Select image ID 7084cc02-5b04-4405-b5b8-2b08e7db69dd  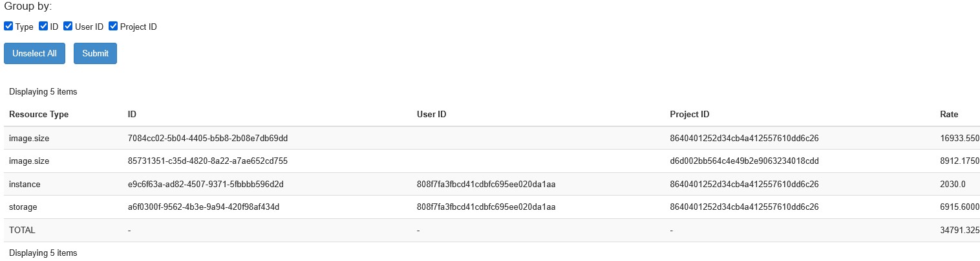point(208,138)
